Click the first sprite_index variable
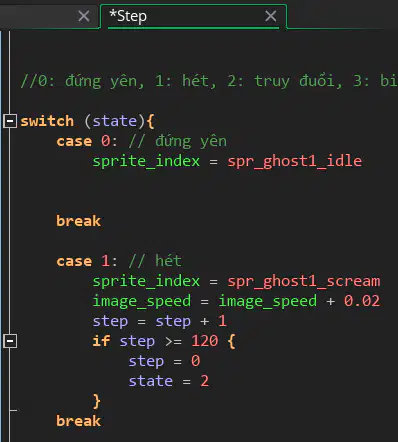The width and height of the screenshot is (398, 442). pyautogui.click(x=146, y=161)
